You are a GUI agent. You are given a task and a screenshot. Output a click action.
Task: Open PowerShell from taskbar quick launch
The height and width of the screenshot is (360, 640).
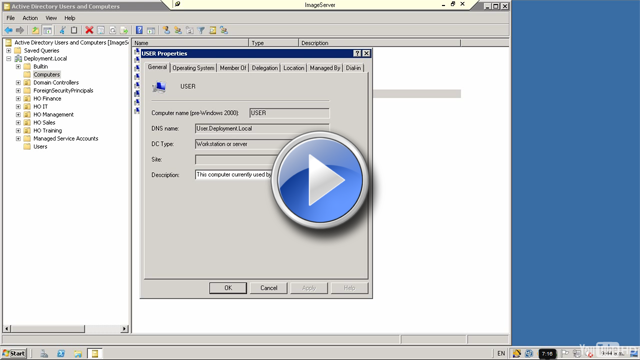61,353
